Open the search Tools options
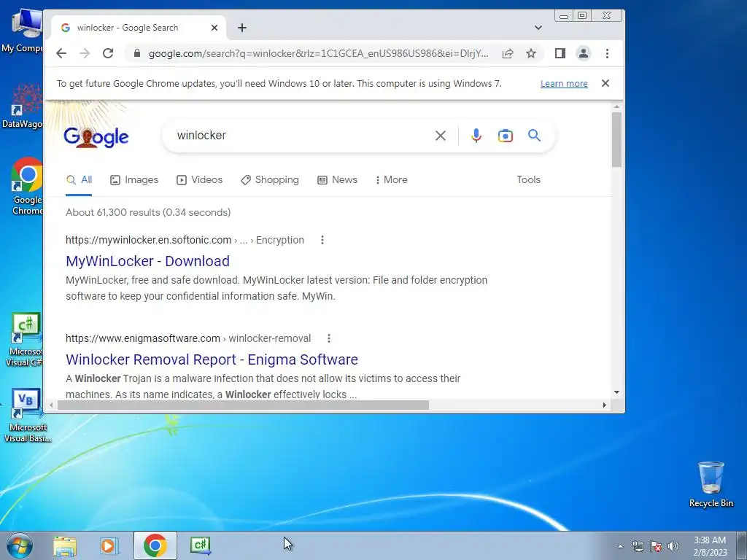The image size is (747, 560). click(x=528, y=180)
